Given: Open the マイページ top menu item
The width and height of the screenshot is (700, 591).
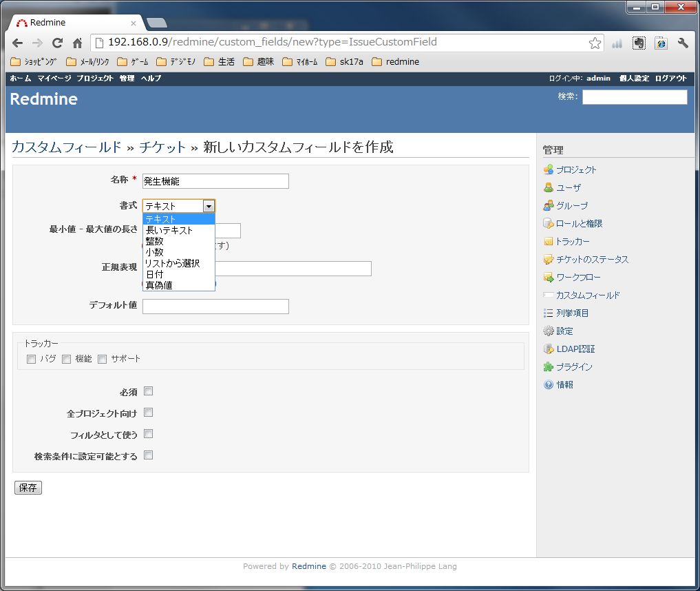Looking at the screenshot, I should (54, 78).
